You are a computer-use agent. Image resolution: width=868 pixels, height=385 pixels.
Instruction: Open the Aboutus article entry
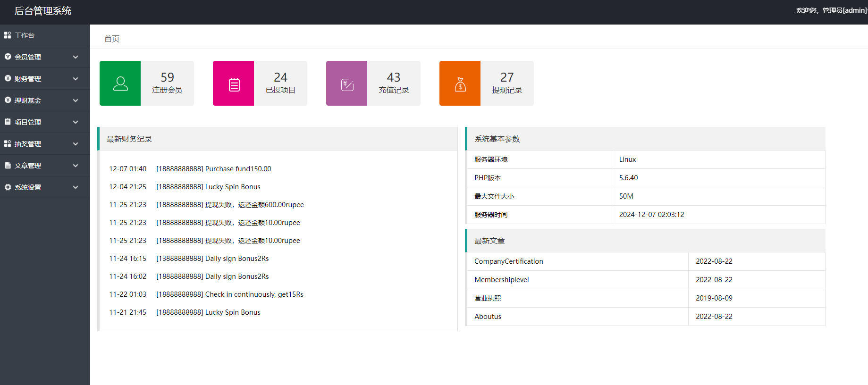point(488,317)
